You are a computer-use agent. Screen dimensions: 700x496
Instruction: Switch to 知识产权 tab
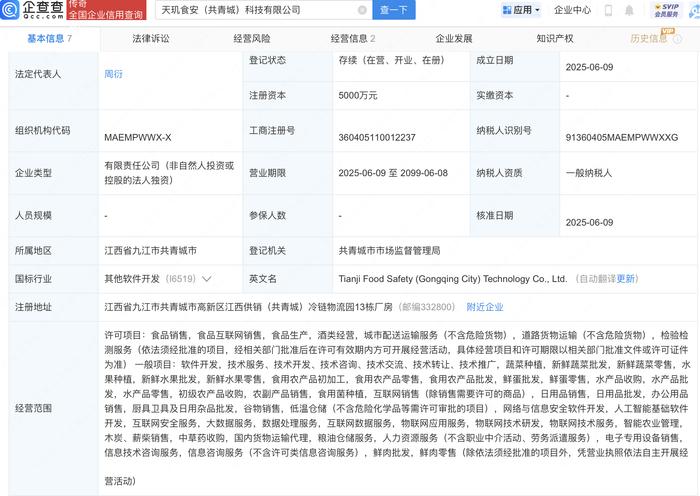555,39
